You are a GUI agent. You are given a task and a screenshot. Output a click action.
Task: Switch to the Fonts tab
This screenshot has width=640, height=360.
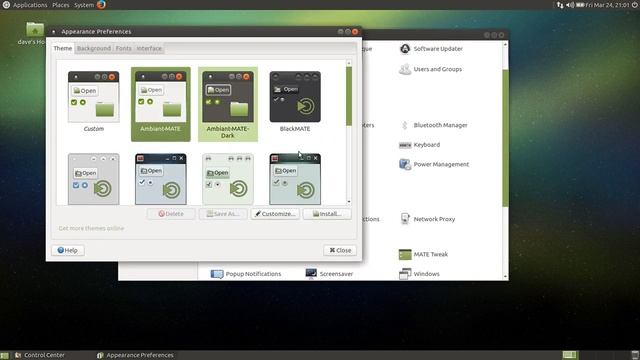123,48
